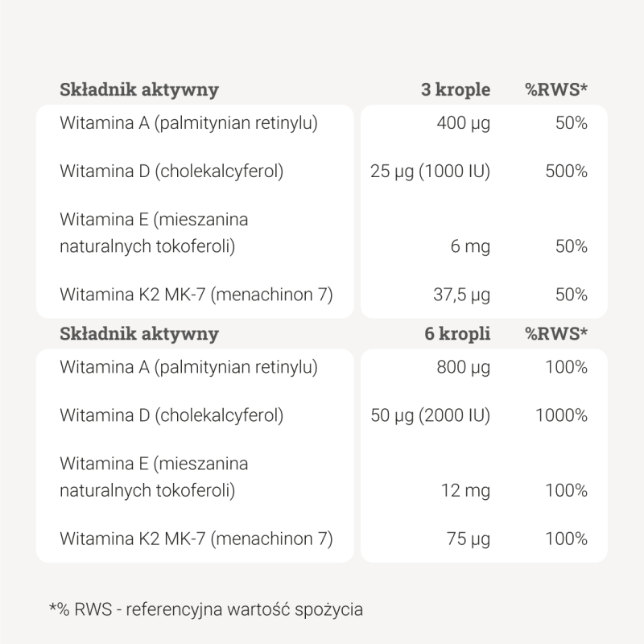Click the 75 µg vitamin K2 value

(x=469, y=539)
